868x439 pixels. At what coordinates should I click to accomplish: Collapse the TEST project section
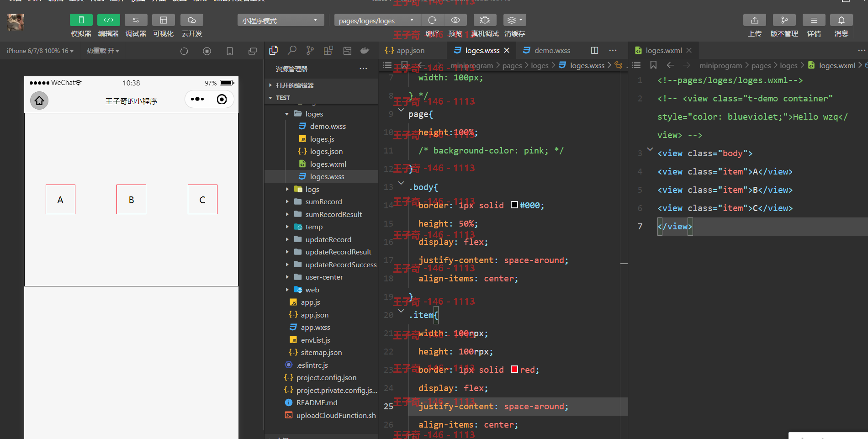click(x=321, y=98)
